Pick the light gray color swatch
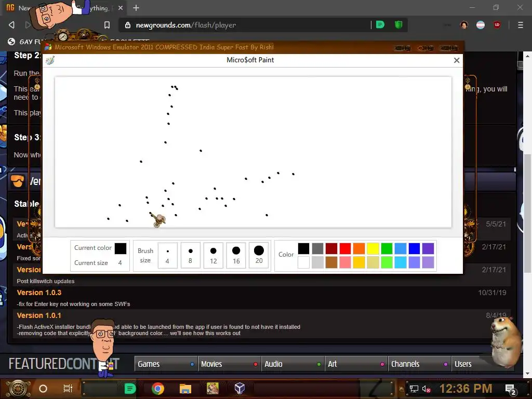Image resolution: width=532 pixels, height=399 pixels. coord(317,262)
